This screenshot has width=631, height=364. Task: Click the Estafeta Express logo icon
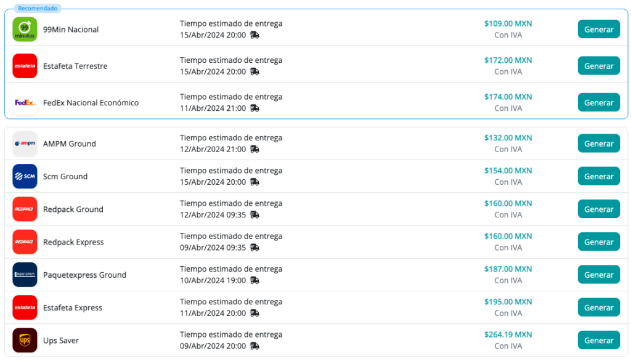(25, 307)
